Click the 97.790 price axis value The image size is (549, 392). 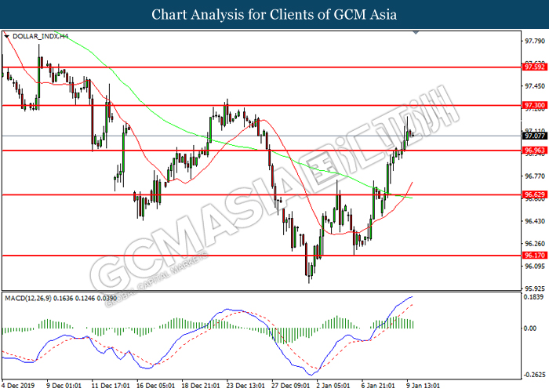pos(535,42)
